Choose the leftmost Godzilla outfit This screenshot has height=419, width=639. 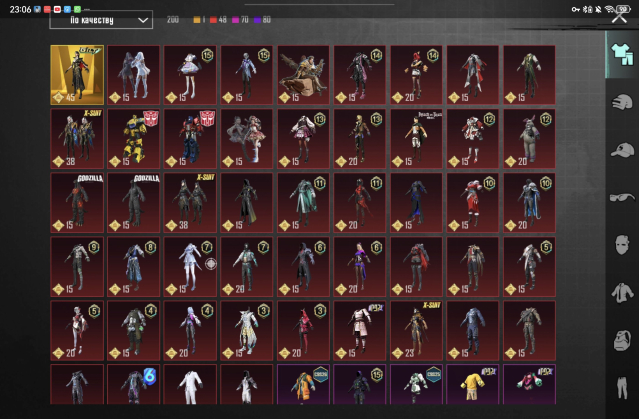[x=77, y=201]
